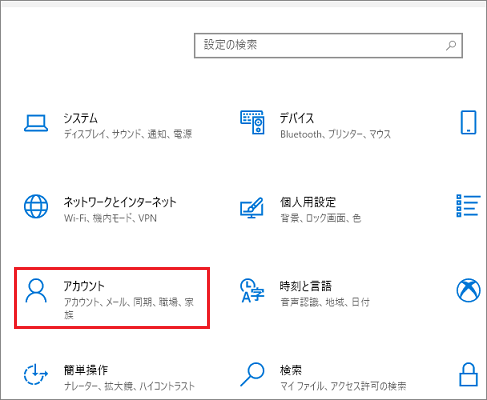
Task: Click the System laptop icon
Action: click(36, 123)
